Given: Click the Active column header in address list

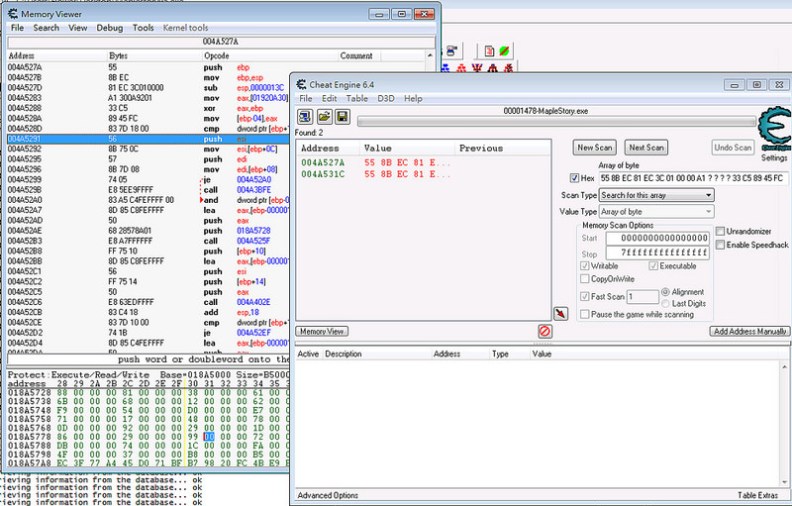Looking at the screenshot, I should tap(308, 354).
